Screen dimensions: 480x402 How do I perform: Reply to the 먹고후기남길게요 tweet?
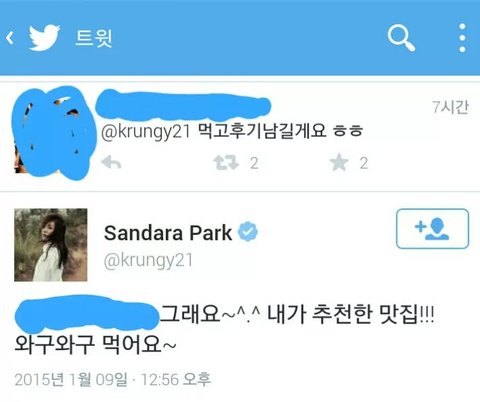coord(111,163)
